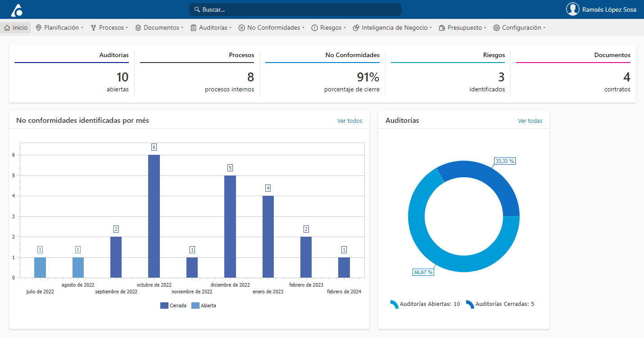The height and width of the screenshot is (337, 644).
Task: Click the Riesgos alert icon
Action: coord(315,28)
